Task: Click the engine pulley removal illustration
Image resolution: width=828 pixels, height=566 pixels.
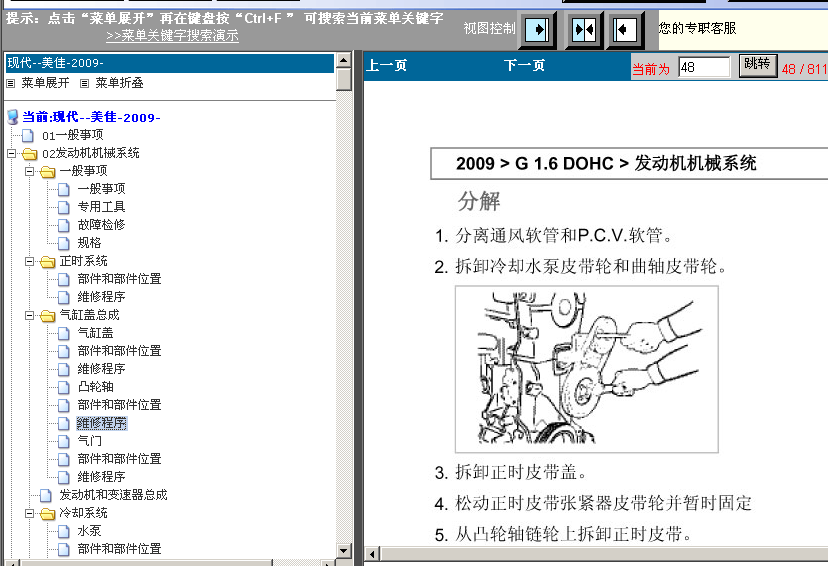Action: click(587, 369)
